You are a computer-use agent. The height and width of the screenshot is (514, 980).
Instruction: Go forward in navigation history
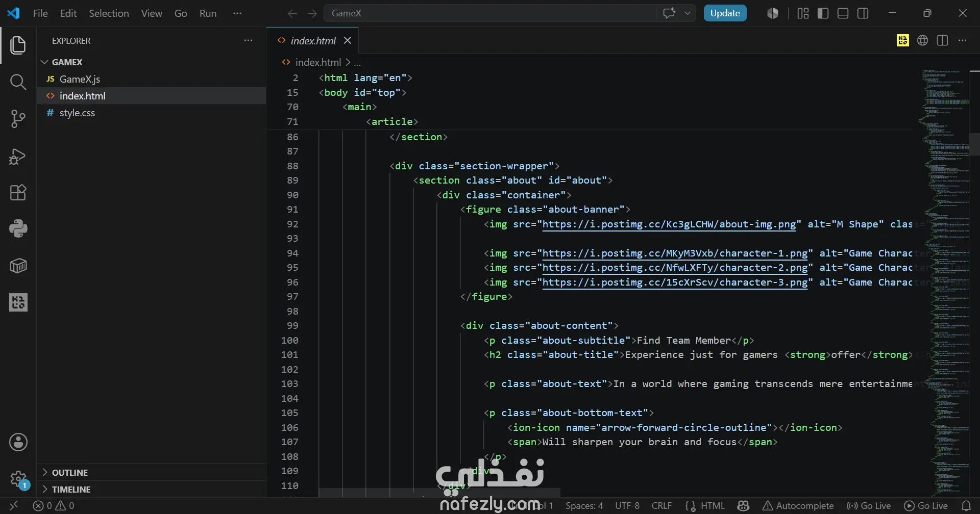(312, 13)
